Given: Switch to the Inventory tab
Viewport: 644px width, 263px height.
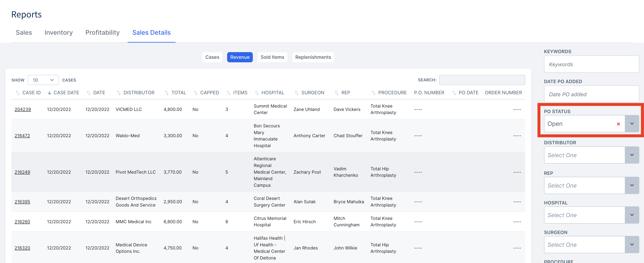Looking at the screenshot, I should (58, 33).
